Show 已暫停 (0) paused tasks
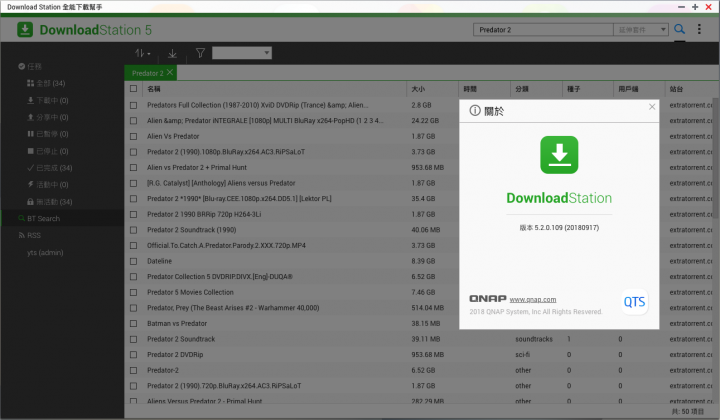The image size is (720, 420). click(48, 134)
